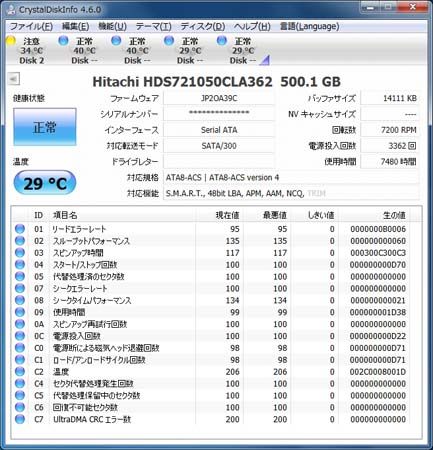Close the CrystalDiskInfo window
This screenshot has height=450, width=433.
coord(412,7)
